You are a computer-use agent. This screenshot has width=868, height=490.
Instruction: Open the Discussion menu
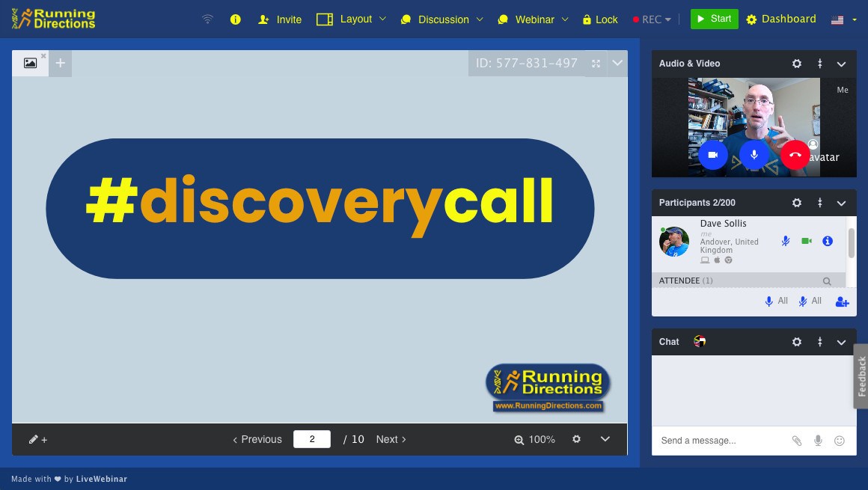point(441,19)
